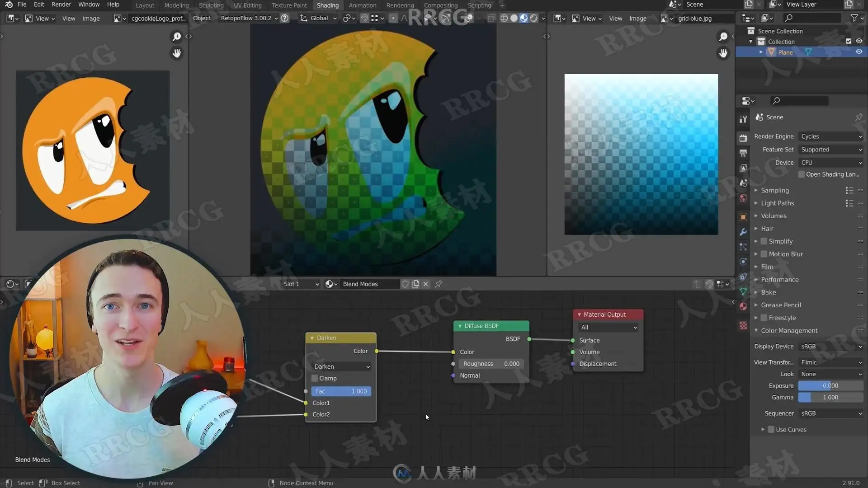This screenshot has width=868, height=488.
Task: Enable Simplify checkbox
Action: tap(764, 241)
